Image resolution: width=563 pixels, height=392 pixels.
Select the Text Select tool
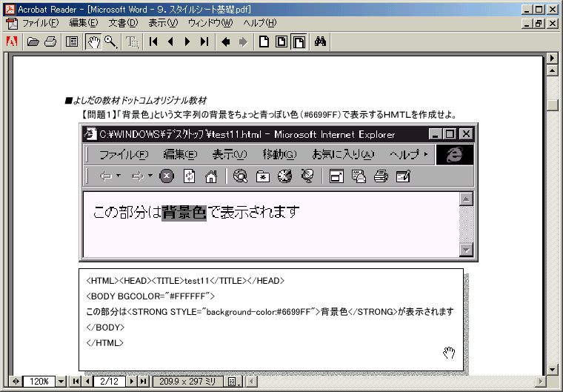132,41
